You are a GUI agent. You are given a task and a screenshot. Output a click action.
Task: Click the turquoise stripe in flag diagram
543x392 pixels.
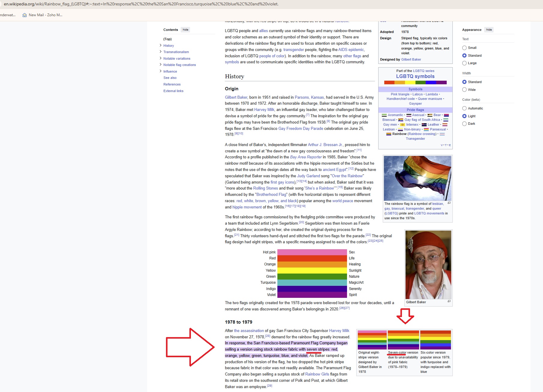point(312,283)
